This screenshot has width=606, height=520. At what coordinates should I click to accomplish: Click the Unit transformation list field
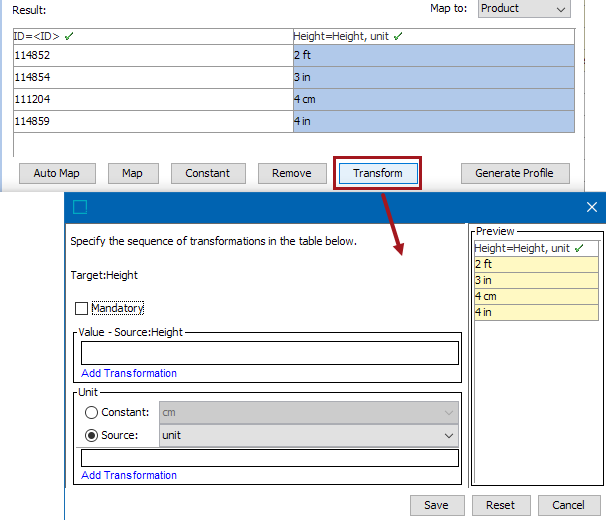point(270,458)
